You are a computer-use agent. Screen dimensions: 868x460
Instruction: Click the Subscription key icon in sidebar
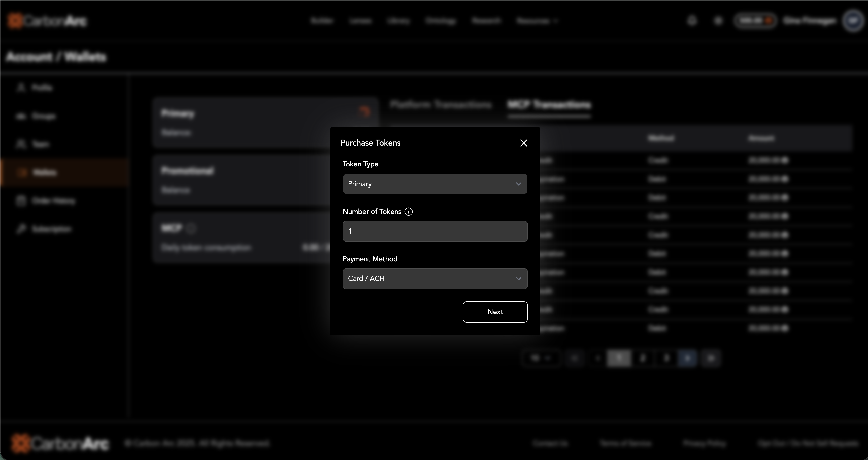(21, 229)
